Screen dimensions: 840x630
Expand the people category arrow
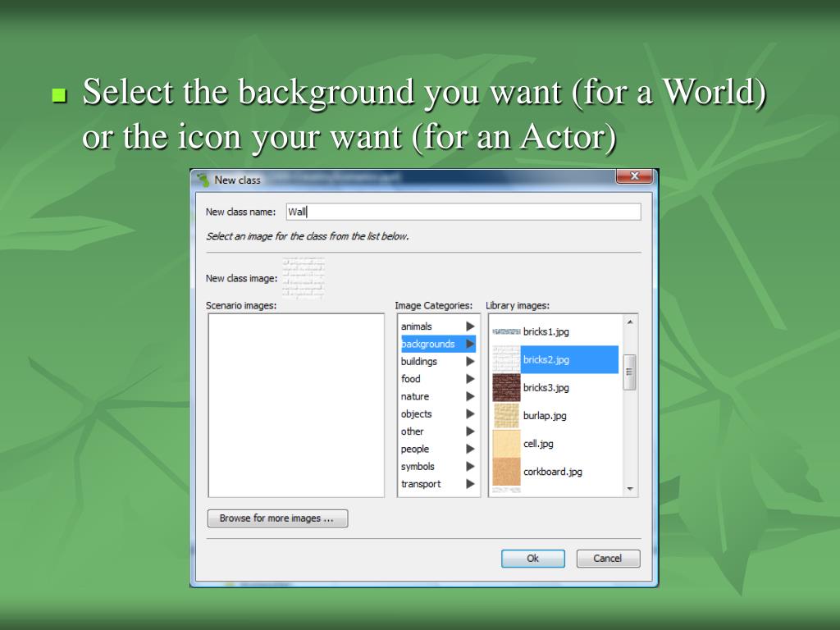coord(470,449)
